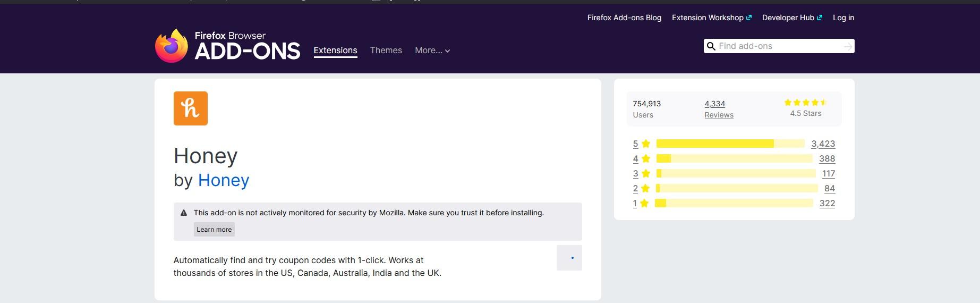The height and width of the screenshot is (303, 980).
Task: Click the two-star rating bar
Action: click(x=737, y=188)
